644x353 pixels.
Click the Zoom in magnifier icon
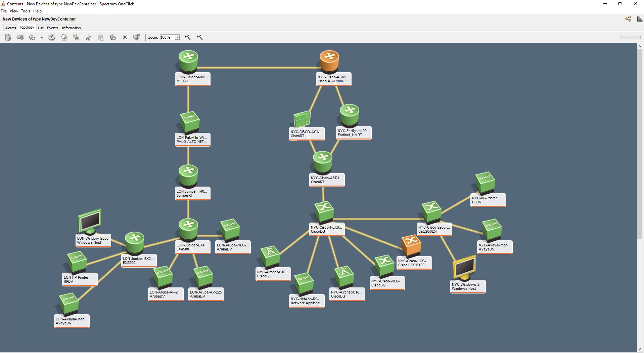tap(200, 37)
